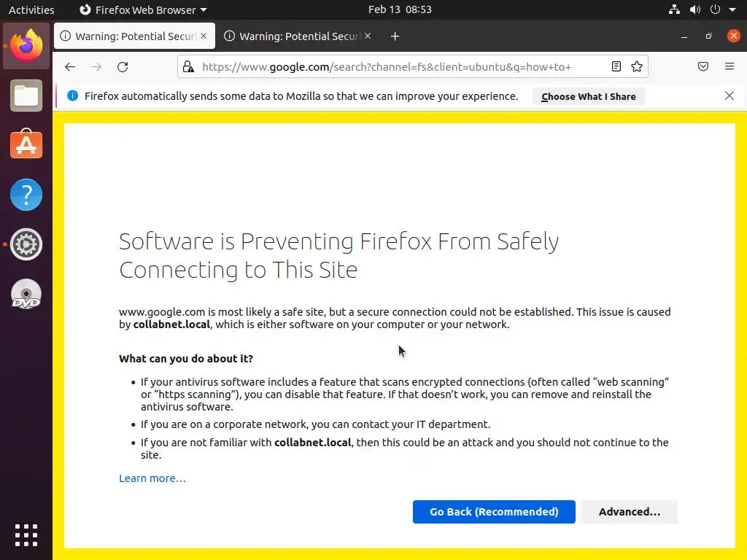
Task: Close the first Warning tab
Action: 204,36
